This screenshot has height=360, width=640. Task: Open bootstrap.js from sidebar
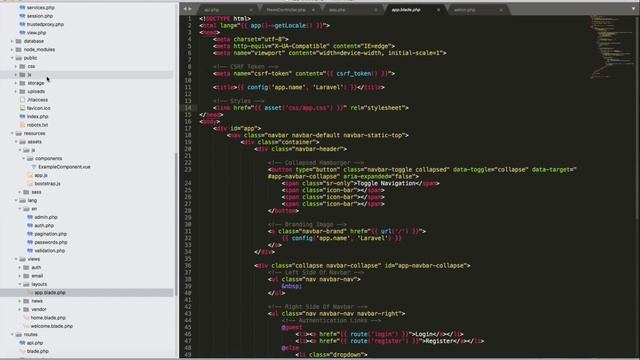tap(47, 184)
